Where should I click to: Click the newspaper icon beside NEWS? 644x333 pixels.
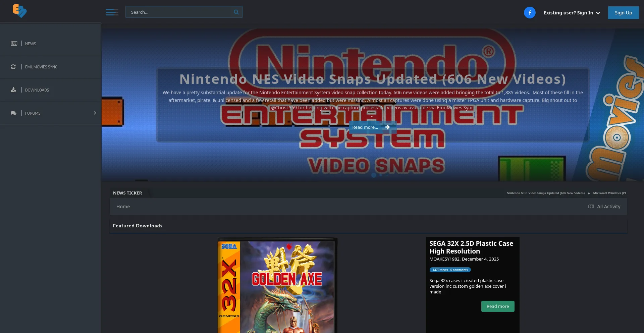coord(14,43)
